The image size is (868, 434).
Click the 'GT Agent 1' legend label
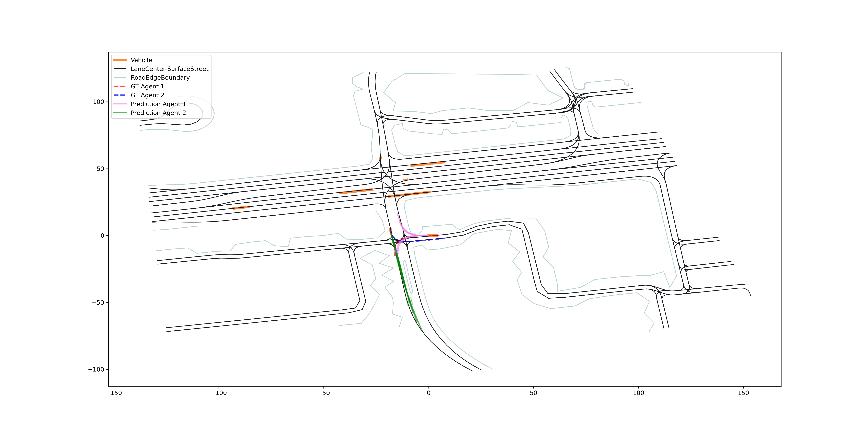click(147, 86)
